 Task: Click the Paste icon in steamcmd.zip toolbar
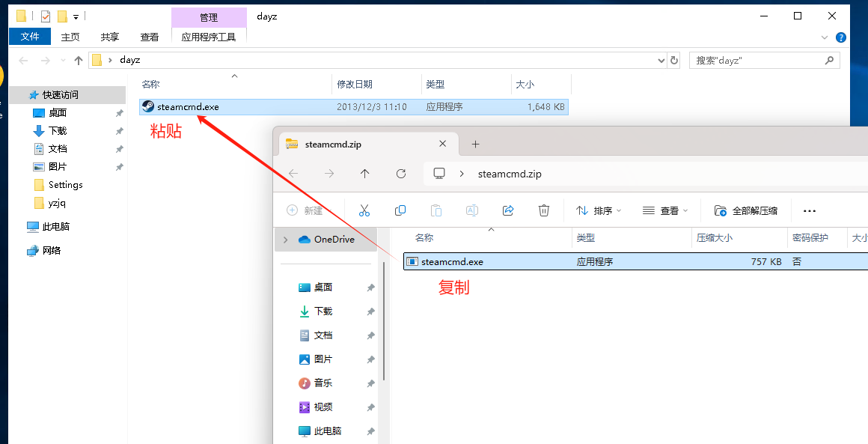point(436,210)
